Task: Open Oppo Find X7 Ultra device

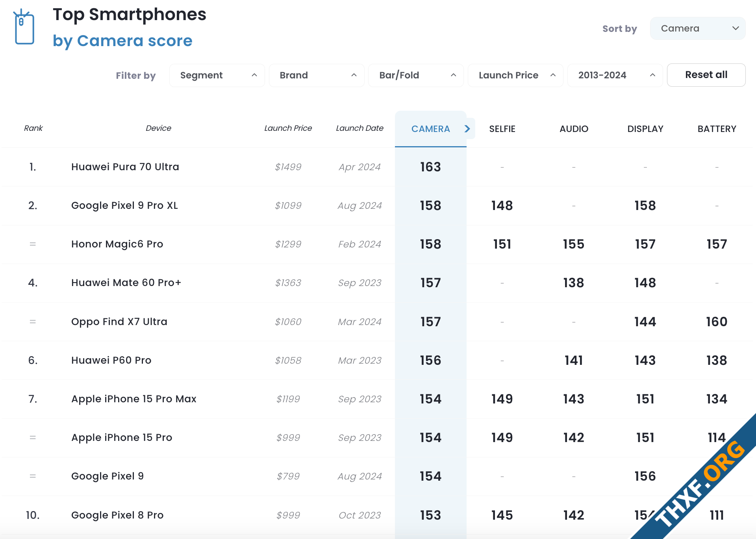Action: coord(119,322)
